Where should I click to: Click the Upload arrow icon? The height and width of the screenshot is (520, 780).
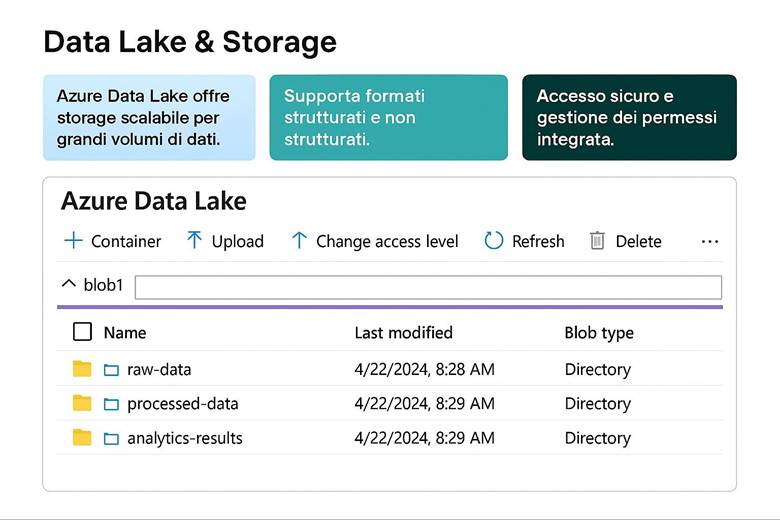194,241
